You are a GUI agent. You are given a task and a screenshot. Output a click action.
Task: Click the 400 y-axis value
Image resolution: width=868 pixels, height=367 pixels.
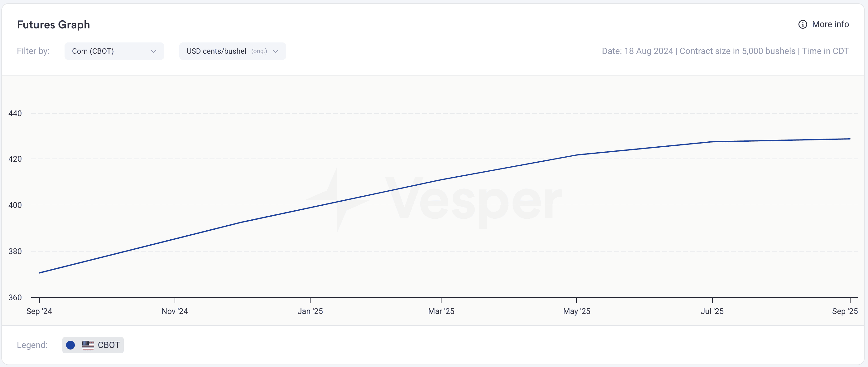tap(15, 205)
